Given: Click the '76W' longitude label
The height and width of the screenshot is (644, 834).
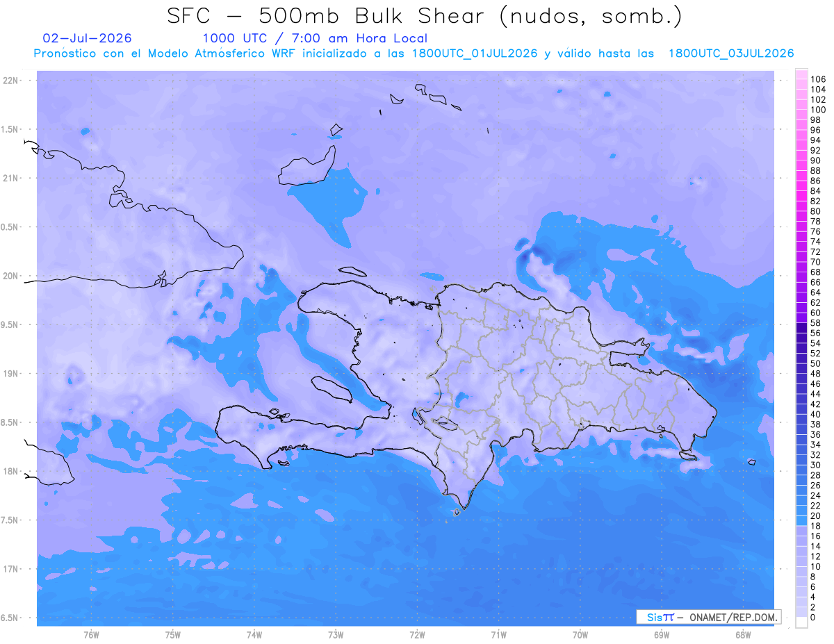Looking at the screenshot, I should 91,634.
